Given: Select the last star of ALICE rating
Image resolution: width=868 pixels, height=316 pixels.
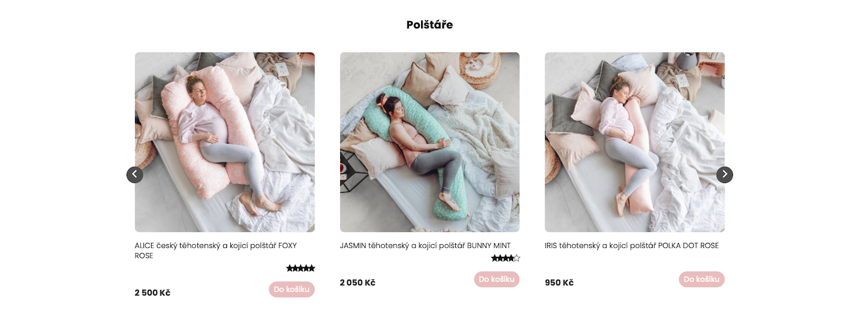Looking at the screenshot, I should tap(312, 268).
